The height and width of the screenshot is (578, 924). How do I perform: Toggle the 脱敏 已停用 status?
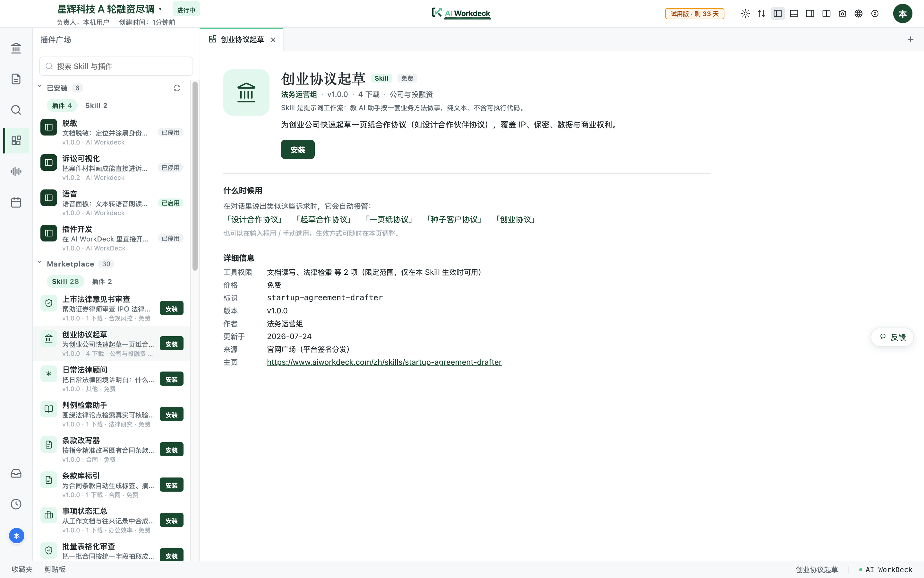click(170, 132)
